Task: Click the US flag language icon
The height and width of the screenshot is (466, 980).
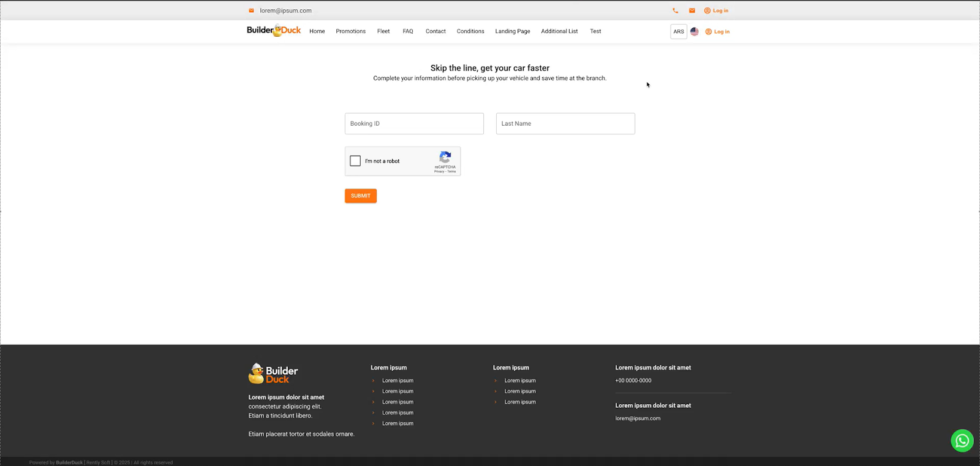Action: pyautogui.click(x=694, y=31)
